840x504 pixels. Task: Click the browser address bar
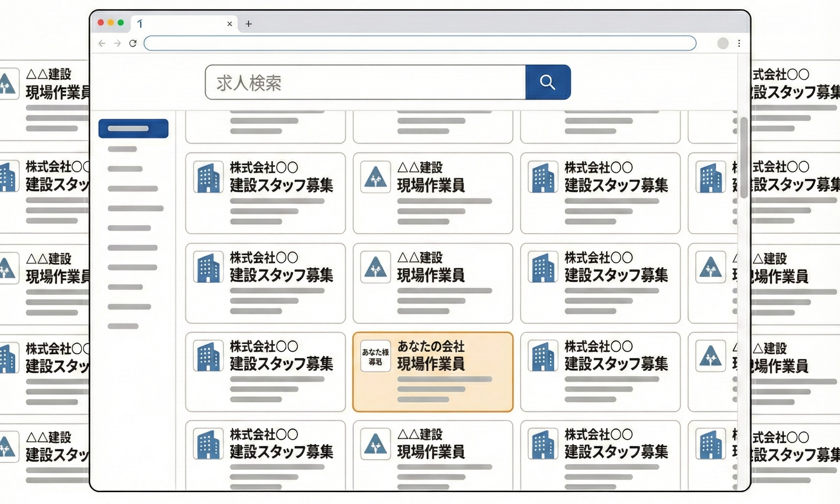point(419,43)
